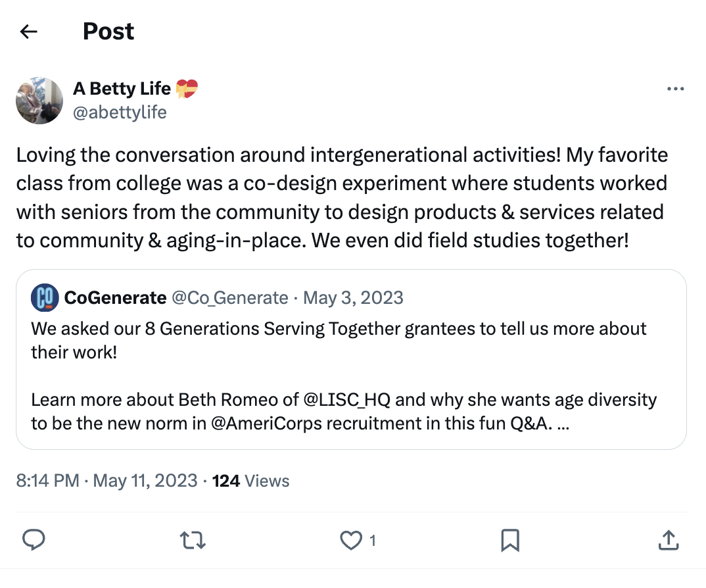
Task: Like the post with the heart icon
Action: tap(351, 541)
